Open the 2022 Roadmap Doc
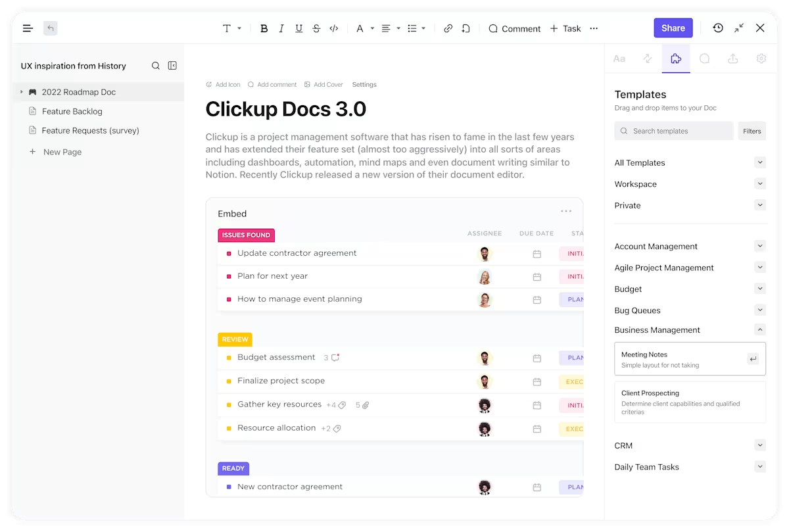This screenshot has height=532, width=789. pyautogui.click(x=79, y=92)
